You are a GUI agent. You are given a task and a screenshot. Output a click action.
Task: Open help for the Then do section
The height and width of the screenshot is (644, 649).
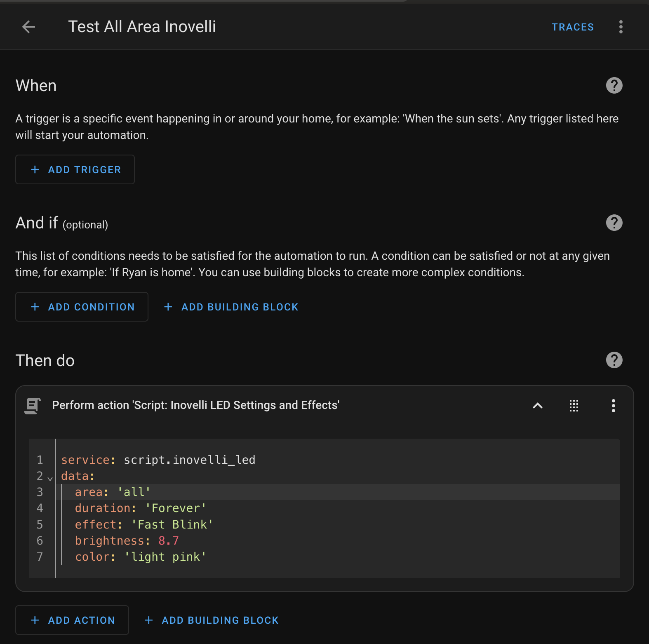(614, 360)
